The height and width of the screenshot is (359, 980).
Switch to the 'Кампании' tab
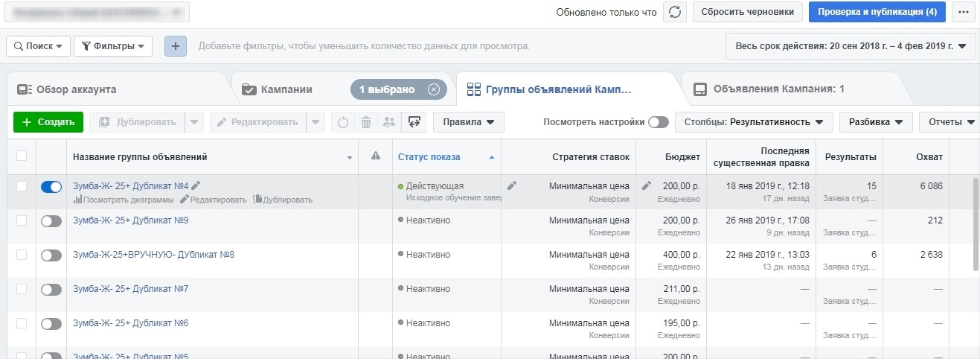tap(286, 89)
